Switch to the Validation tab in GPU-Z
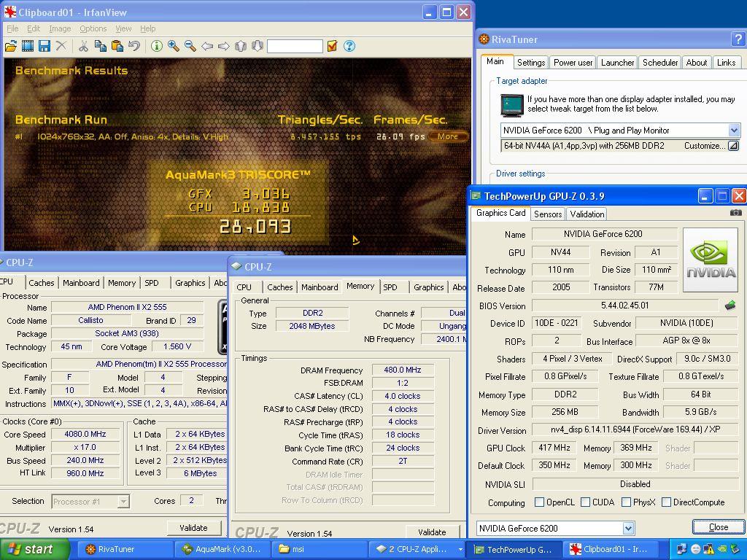Screen dimensions: 747x560 [x=587, y=214]
